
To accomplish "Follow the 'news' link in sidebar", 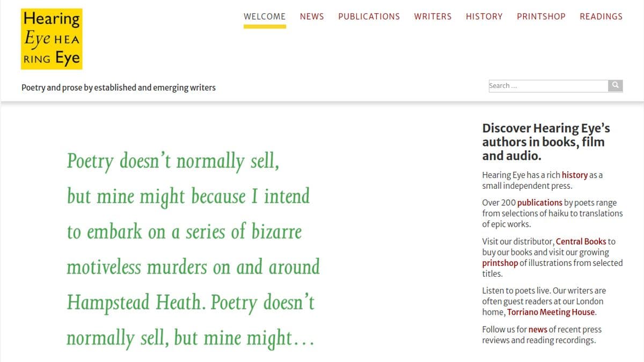I will tap(538, 329).
